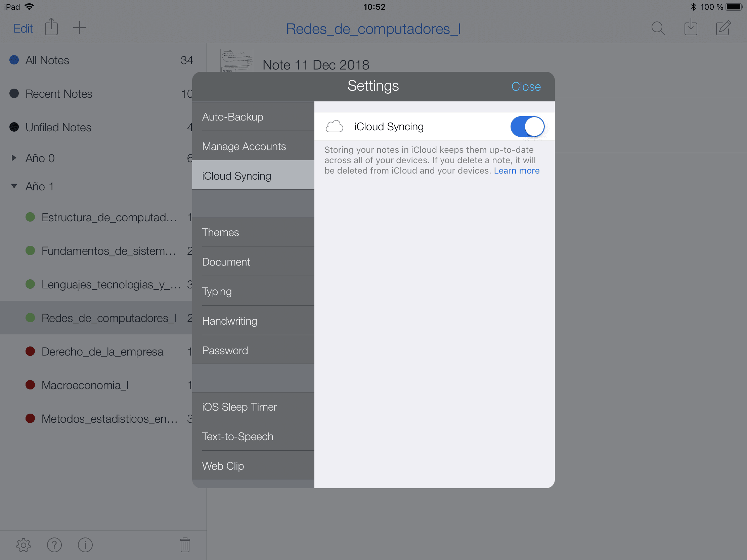Tap the search magnifier icon
Image resolution: width=747 pixels, height=560 pixels.
[x=658, y=28]
